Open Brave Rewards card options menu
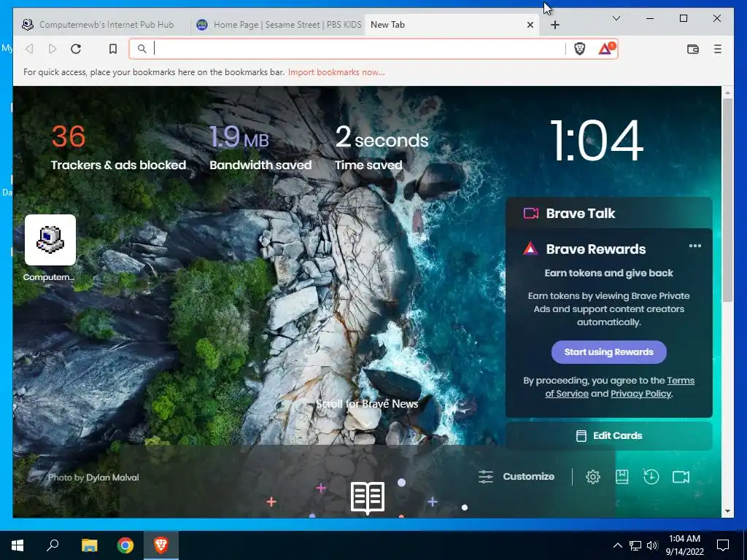This screenshot has height=560, width=747. click(x=695, y=246)
